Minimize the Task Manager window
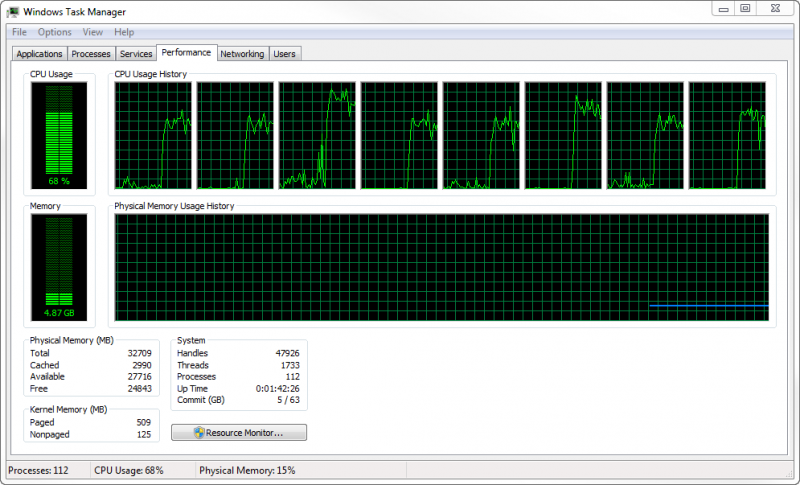 coord(723,9)
